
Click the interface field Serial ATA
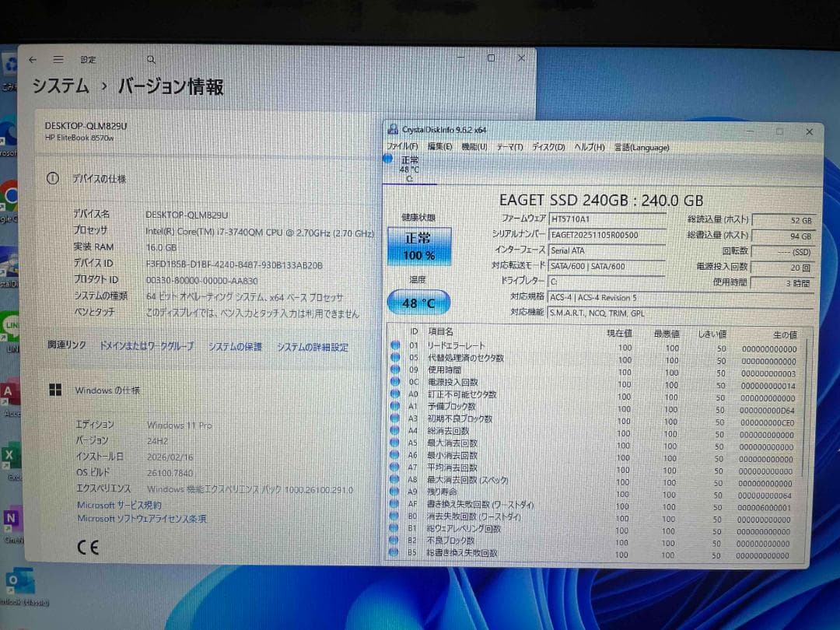click(x=607, y=250)
